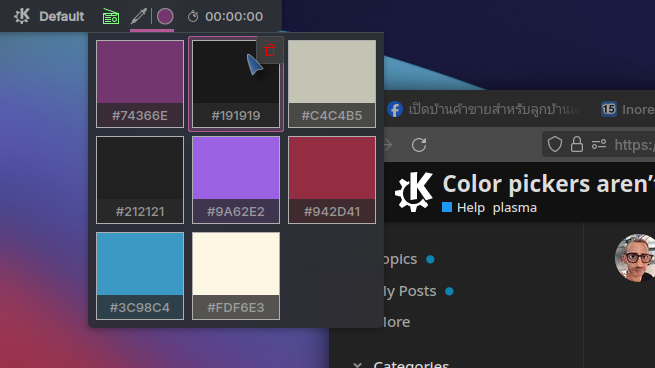Viewport: 655px width, 368px height.
Task: Open the Color pickers topic title
Action: point(548,184)
